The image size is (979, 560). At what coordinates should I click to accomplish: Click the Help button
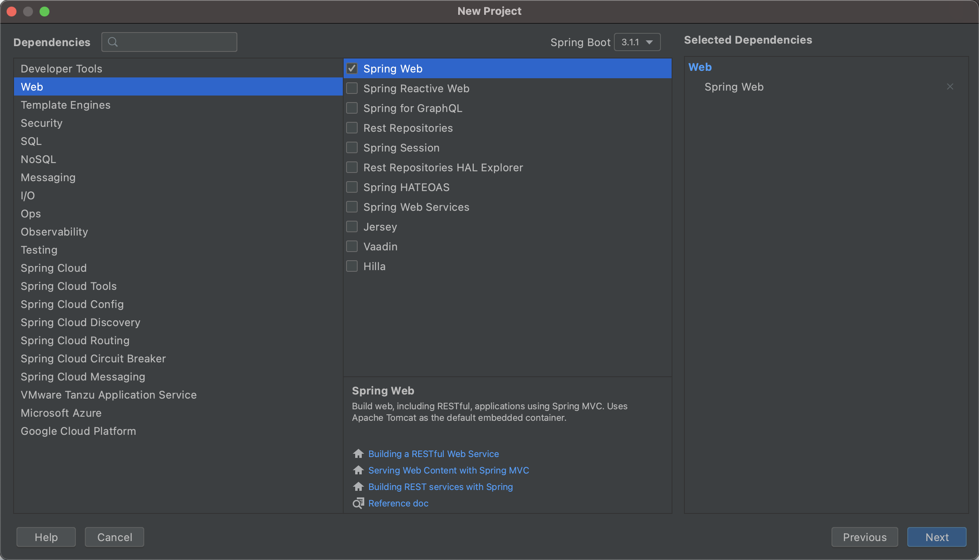[x=46, y=537]
